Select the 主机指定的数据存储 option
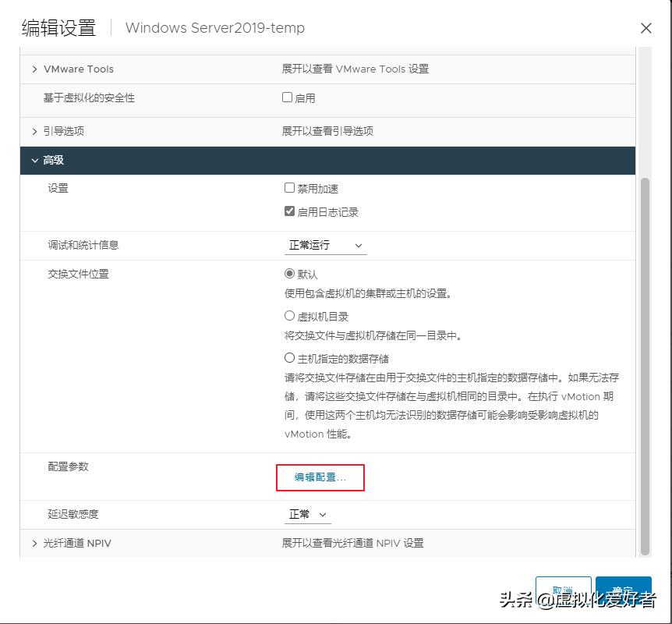Viewport: 672px width, 624px height. (288, 357)
